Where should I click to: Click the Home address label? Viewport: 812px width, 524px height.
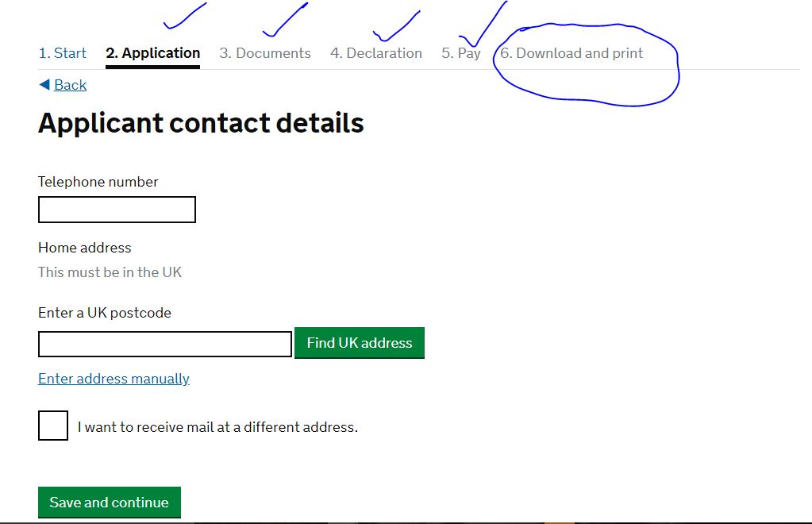click(x=85, y=248)
